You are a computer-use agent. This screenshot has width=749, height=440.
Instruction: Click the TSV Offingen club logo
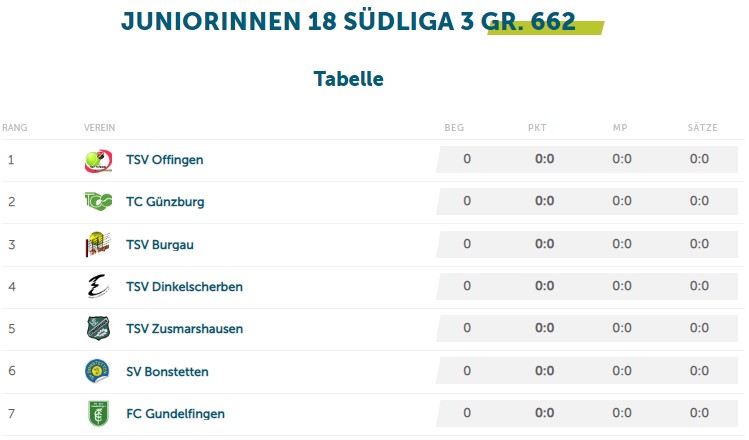(98, 161)
